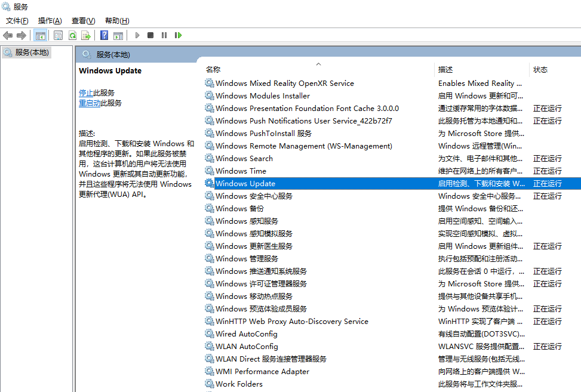Select Windows 感知模拟服务 row
The height and width of the screenshot is (392, 581).
392,233
